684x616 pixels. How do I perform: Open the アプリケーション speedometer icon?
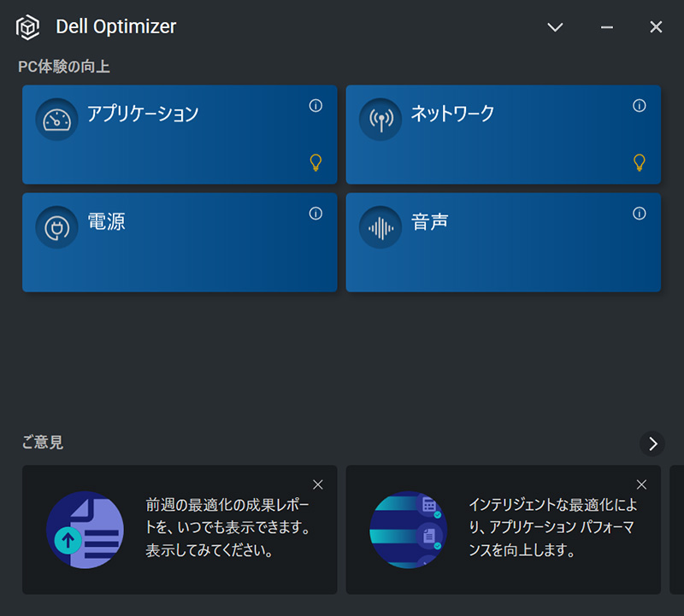pos(56,120)
